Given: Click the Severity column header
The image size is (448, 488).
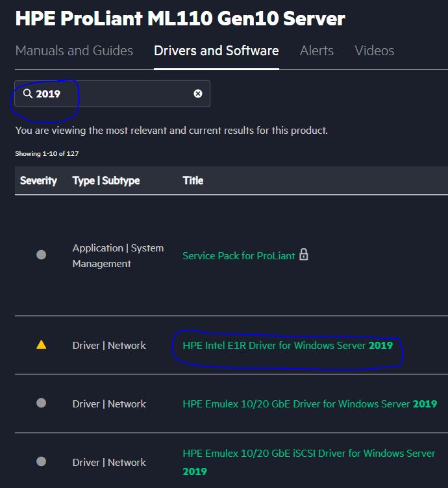Looking at the screenshot, I should 38,181.
